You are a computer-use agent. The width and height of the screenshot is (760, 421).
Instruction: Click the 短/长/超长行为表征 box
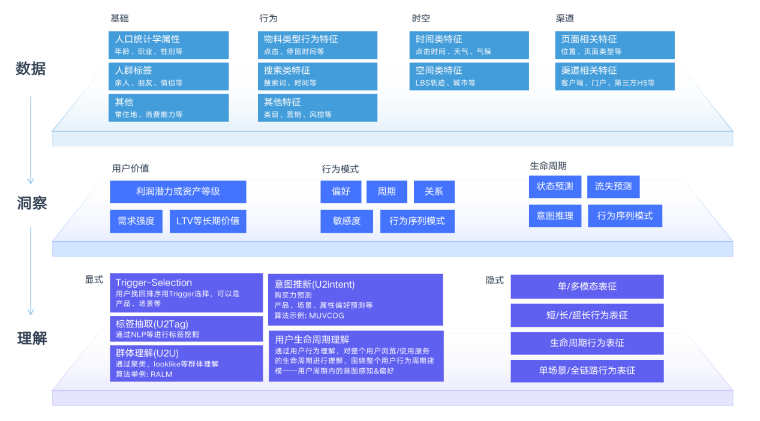[x=587, y=315]
